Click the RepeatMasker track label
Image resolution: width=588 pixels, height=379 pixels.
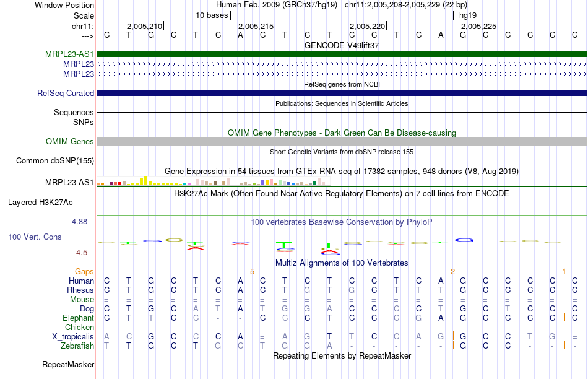point(68,364)
